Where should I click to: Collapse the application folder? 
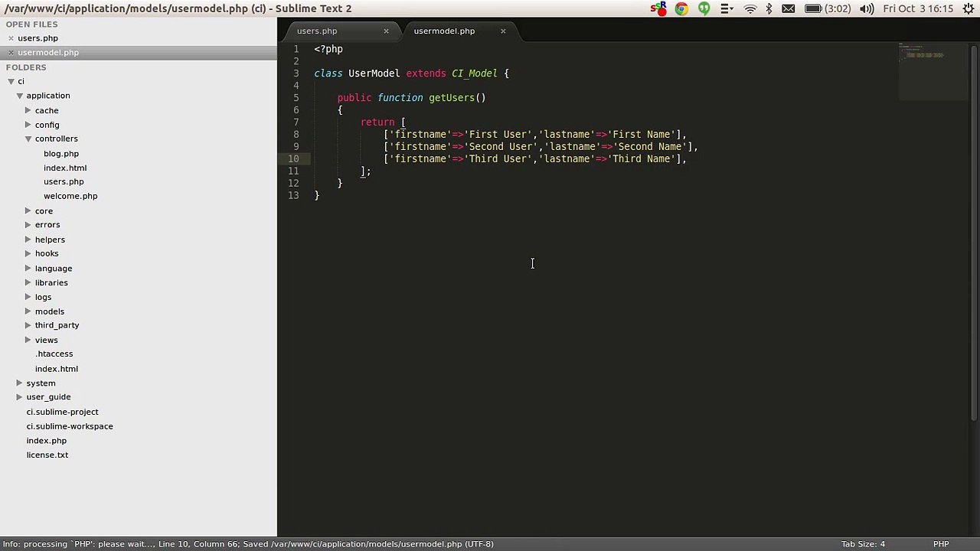(19, 96)
